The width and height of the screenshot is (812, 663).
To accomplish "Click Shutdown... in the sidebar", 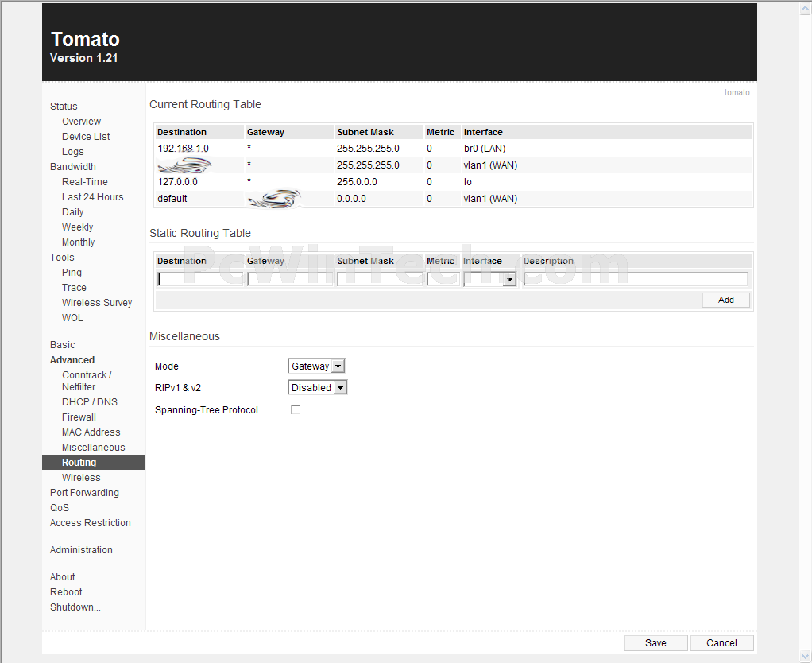I will 75,607.
